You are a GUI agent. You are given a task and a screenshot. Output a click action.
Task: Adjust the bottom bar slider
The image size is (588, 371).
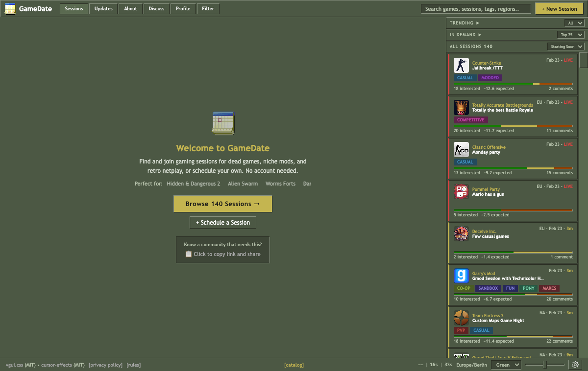(x=545, y=365)
